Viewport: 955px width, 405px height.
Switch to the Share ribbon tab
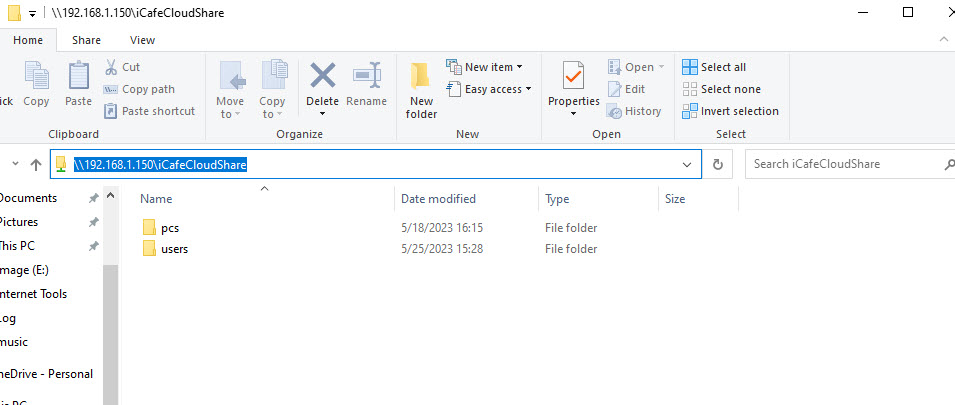(86, 40)
